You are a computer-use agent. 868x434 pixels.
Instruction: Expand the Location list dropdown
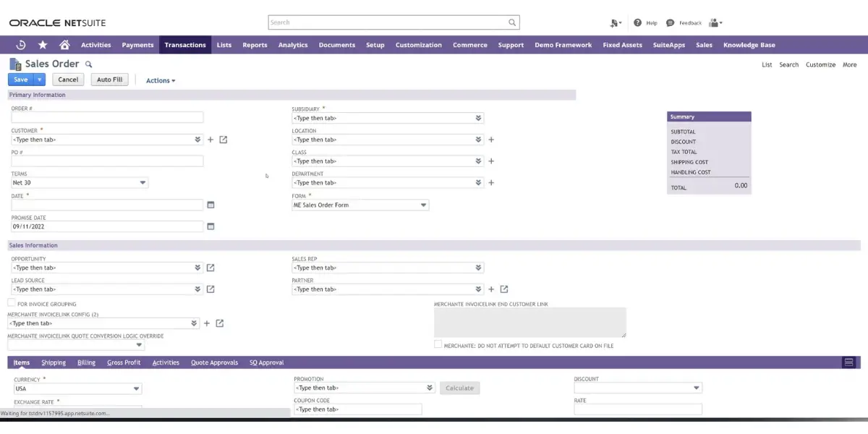[478, 140]
